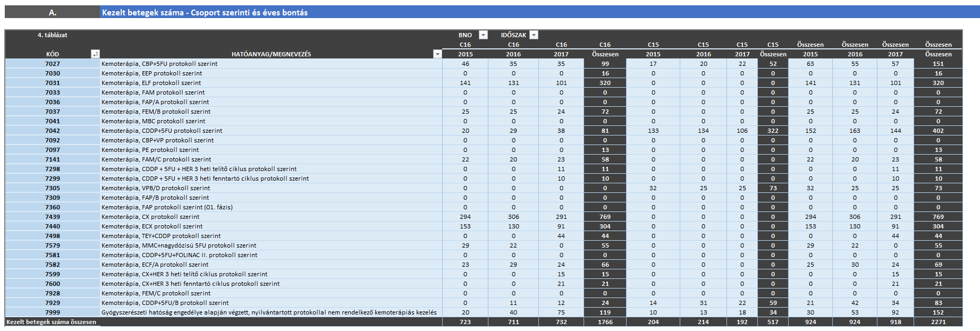The image size is (980, 331).
Task: Select code cell 7582
Action: click(x=52, y=265)
